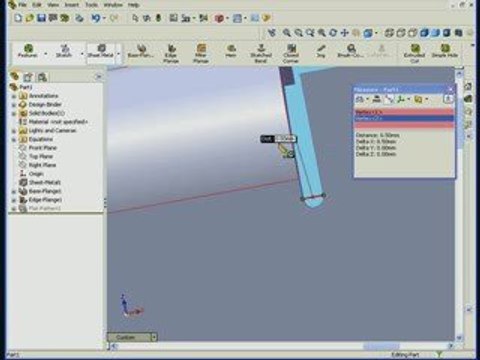
Task: Select the Miter Flange tool
Action: 201,53
